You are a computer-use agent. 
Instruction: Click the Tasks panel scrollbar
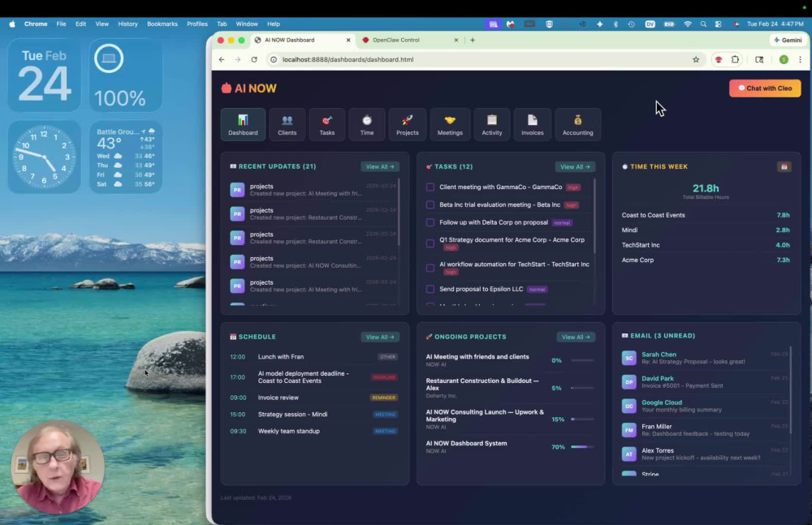pos(594,217)
